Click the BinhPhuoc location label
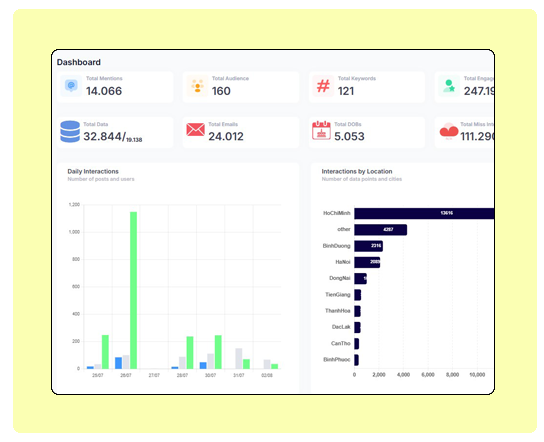This screenshot has width=544, height=442. [x=337, y=359]
